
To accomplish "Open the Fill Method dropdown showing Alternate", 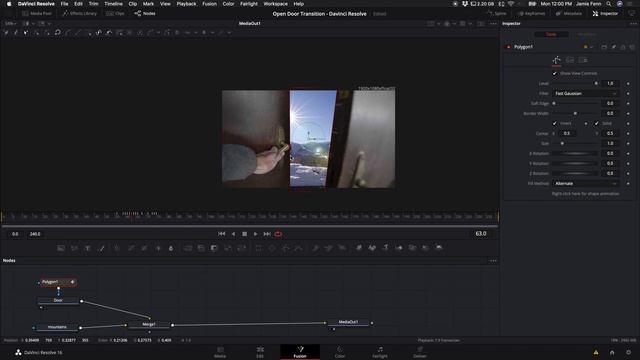I will 586,184.
